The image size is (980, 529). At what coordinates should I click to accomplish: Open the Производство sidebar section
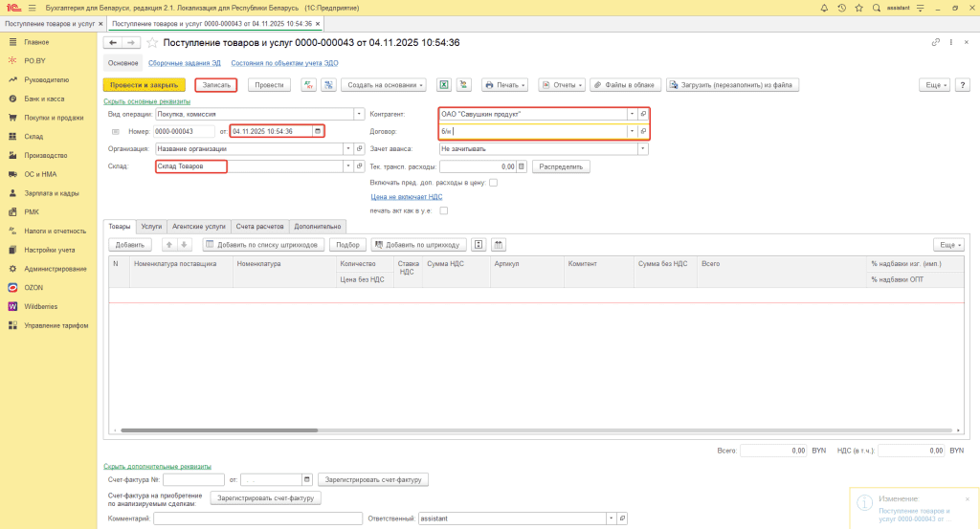coord(46,155)
